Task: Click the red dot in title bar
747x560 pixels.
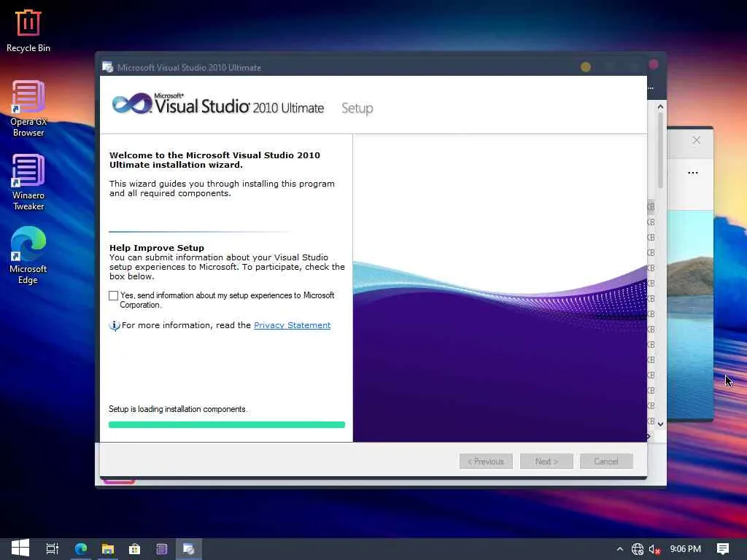Action: tap(654, 64)
